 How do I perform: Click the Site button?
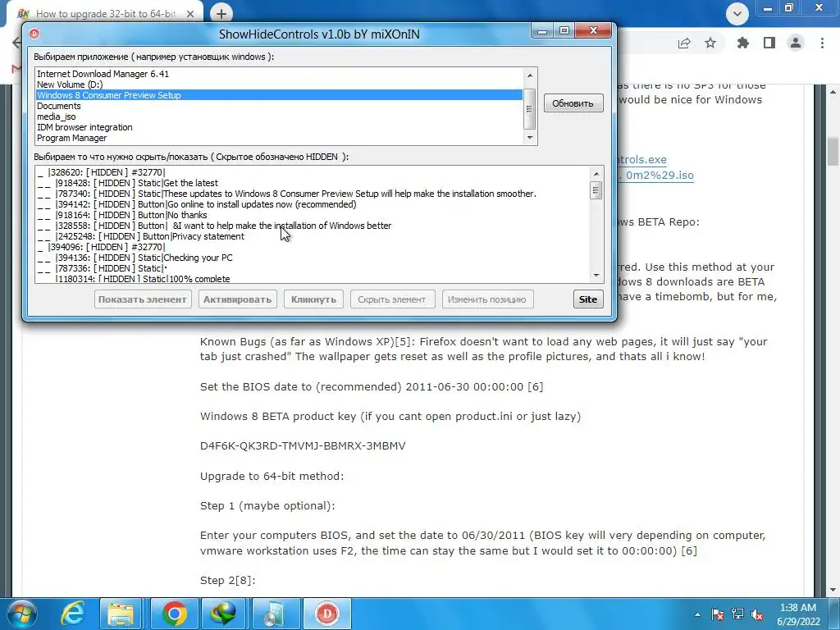pos(587,299)
